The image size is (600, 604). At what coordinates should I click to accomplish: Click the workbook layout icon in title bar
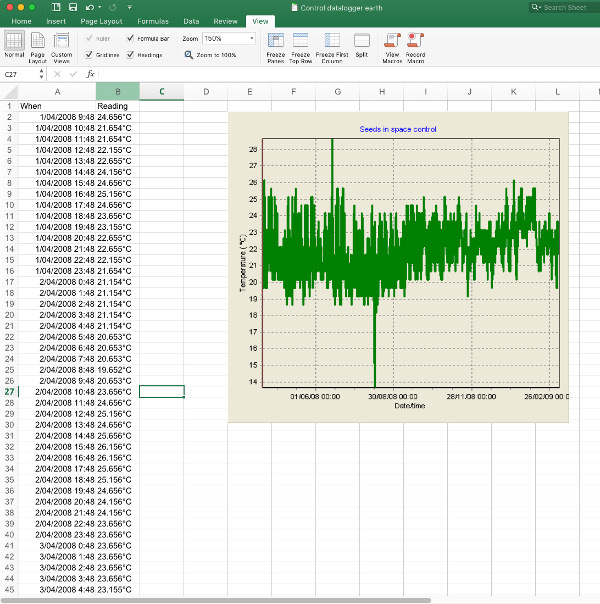(56, 7)
